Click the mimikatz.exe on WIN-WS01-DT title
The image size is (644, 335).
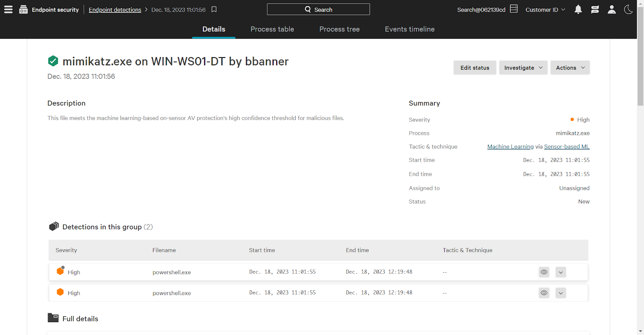(175, 61)
